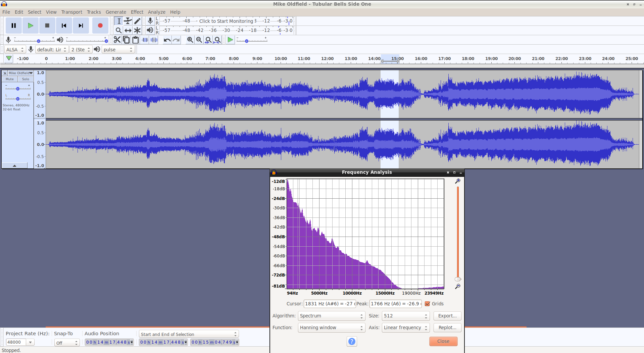This screenshot has height=353, width=644.
Task: Open the Tracks menu
Action: (x=94, y=12)
